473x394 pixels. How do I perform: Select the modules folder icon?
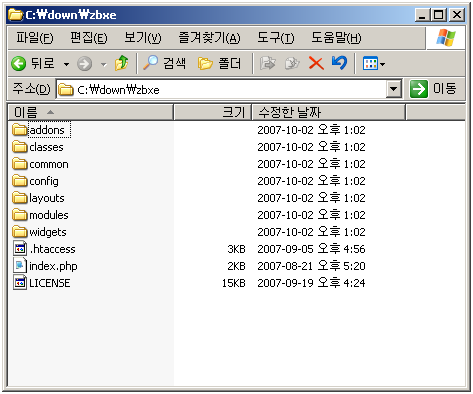tap(20, 214)
